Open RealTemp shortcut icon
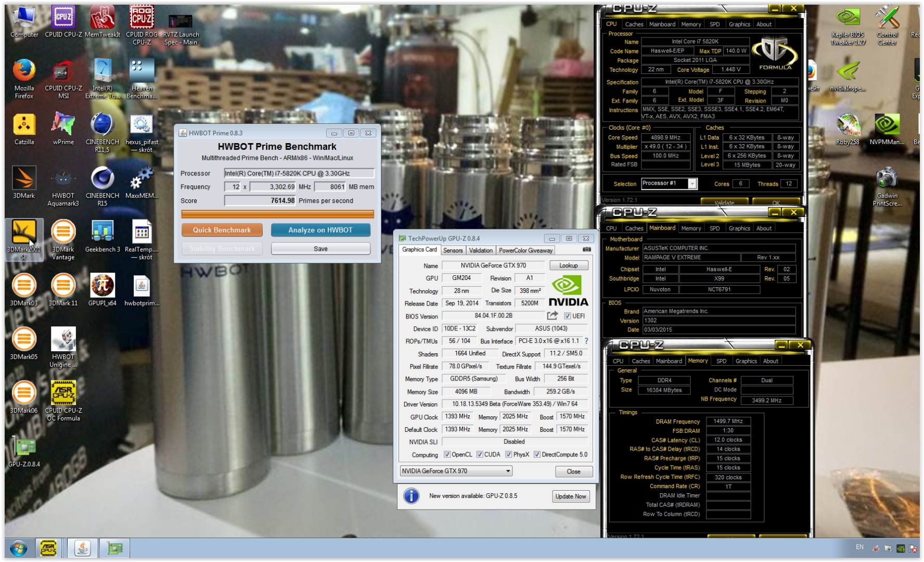 [142, 239]
